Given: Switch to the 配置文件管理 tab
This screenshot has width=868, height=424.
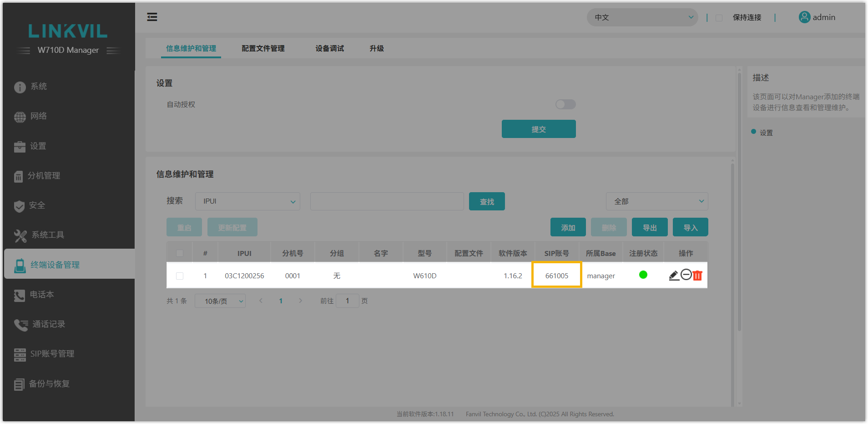Looking at the screenshot, I should pos(263,48).
